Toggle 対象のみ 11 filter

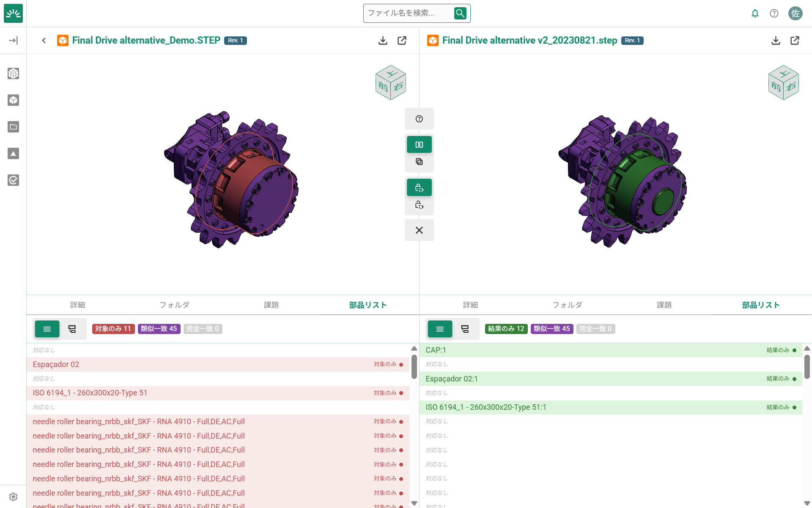tap(113, 329)
